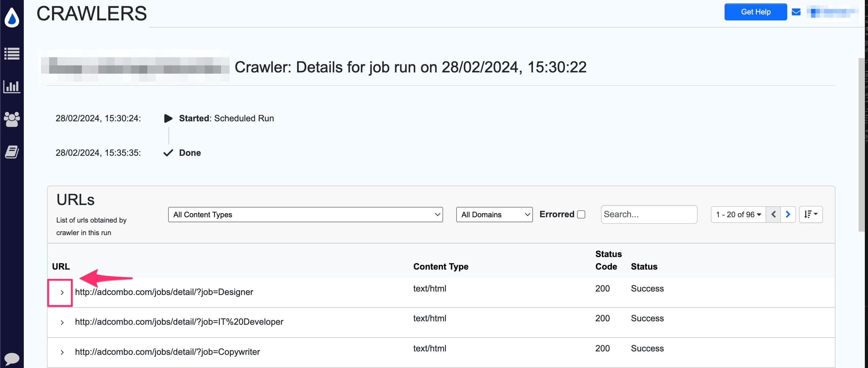This screenshot has width=868, height=368.
Task: Enable the Errorred filter checkbox
Action: coord(581,214)
